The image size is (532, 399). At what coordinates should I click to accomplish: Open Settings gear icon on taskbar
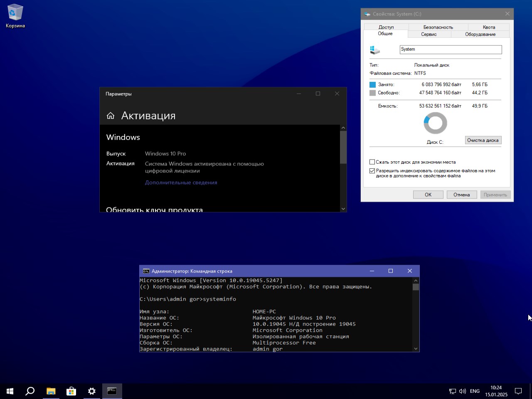coord(91,391)
